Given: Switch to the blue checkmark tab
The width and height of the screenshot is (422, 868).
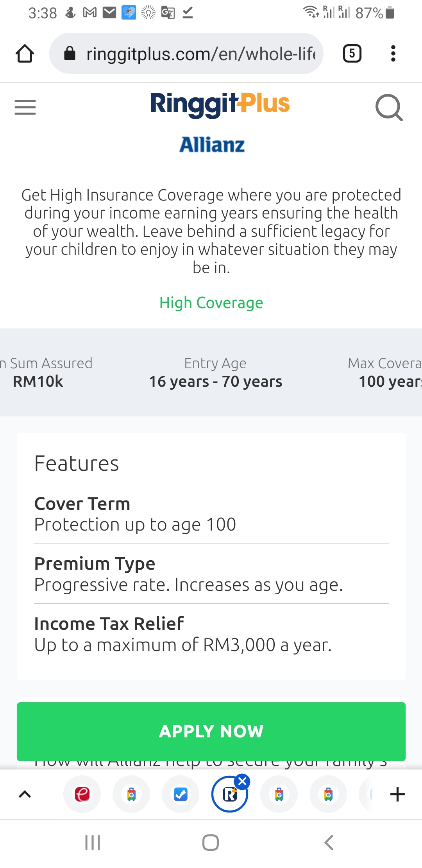Looking at the screenshot, I should coord(181,794).
